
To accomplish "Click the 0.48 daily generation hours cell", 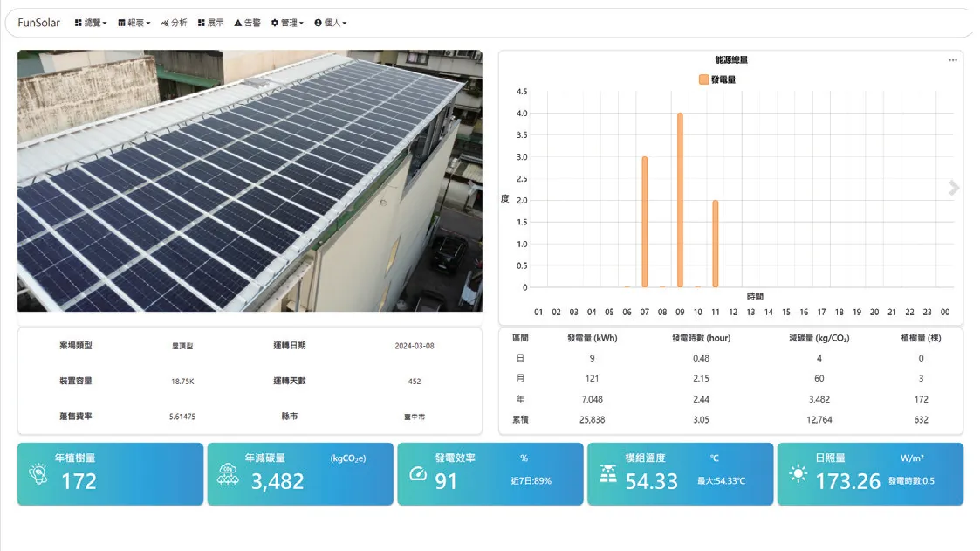I will (x=702, y=358).
